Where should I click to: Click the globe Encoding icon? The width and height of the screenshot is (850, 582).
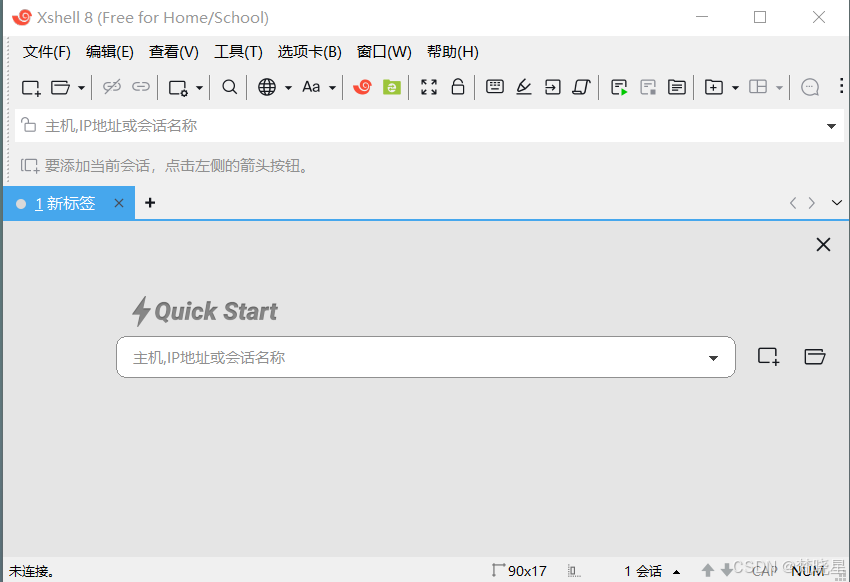click(x=267, y=87)
